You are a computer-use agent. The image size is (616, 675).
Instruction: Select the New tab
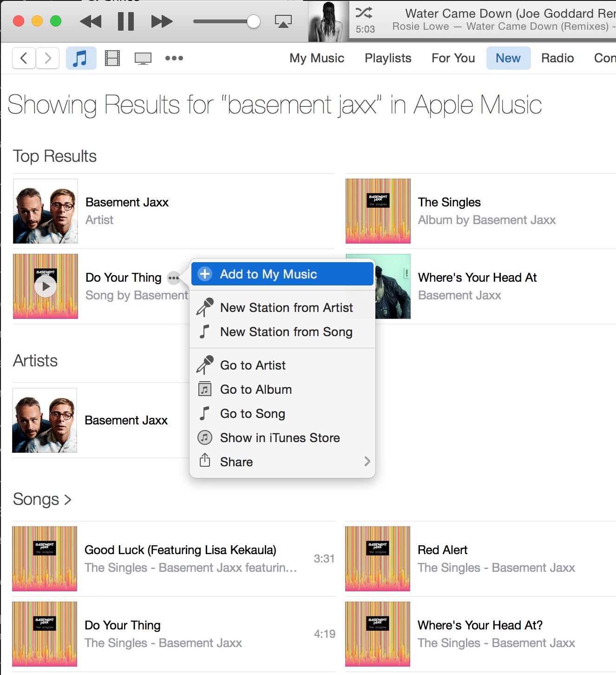pyautogui.click(x=508, y=58)
